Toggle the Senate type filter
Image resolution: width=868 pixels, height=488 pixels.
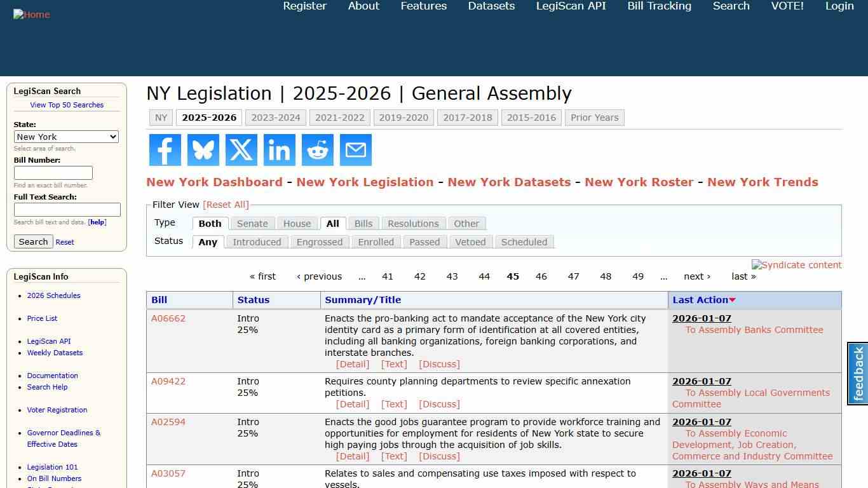(252, 223)
